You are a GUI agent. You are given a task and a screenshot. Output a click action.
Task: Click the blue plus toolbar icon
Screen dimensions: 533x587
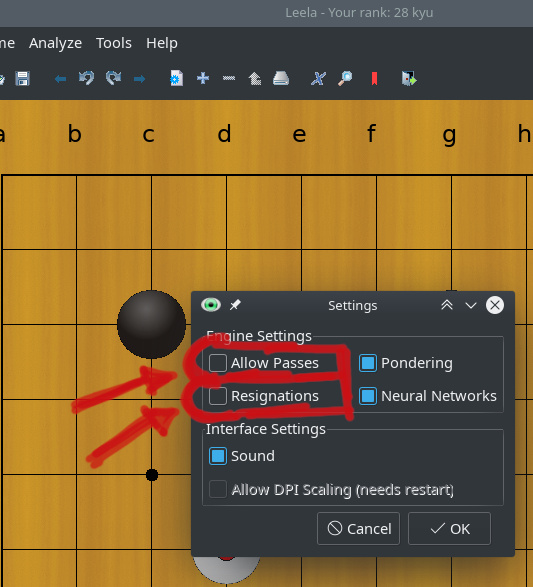[x=203, y=78]
